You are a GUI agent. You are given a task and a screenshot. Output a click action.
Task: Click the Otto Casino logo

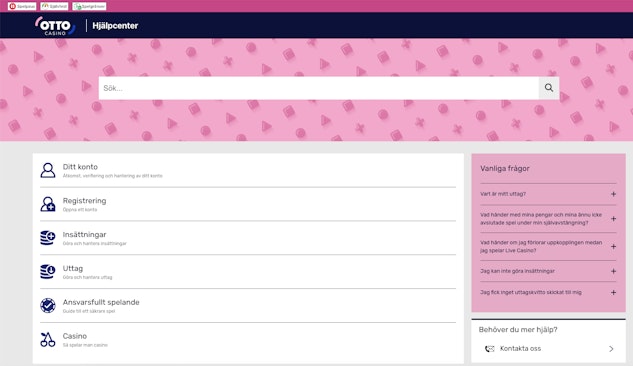coord(55,26)
